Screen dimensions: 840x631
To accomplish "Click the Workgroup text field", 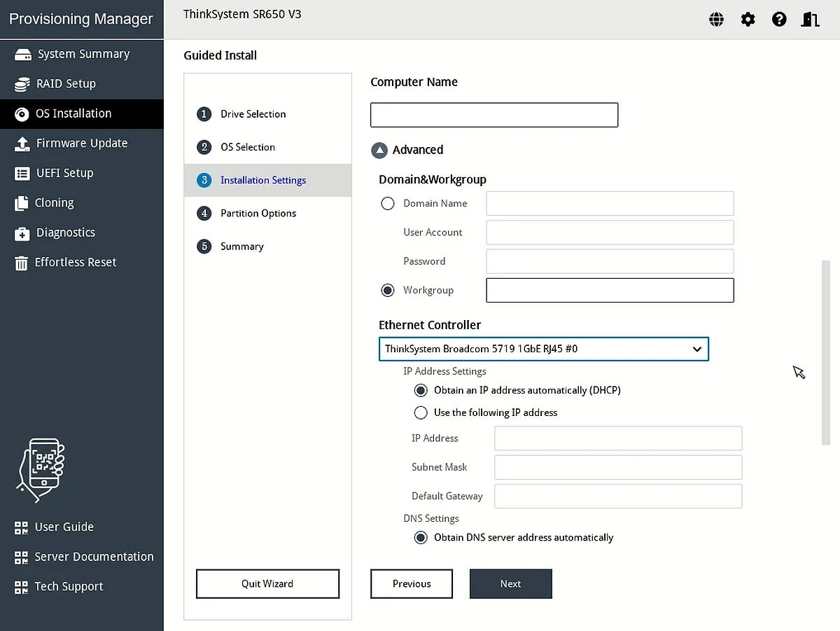I will coord(610,291).
